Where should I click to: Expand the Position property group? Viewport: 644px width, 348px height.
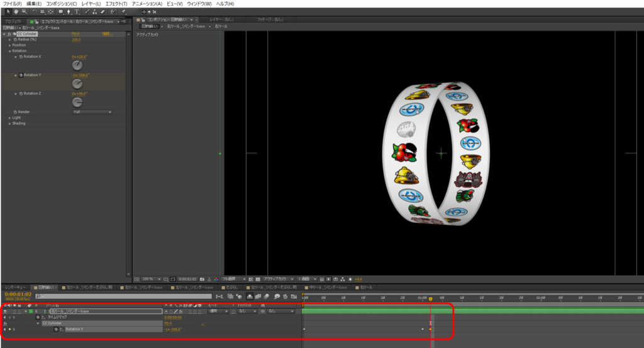[10, 45]
